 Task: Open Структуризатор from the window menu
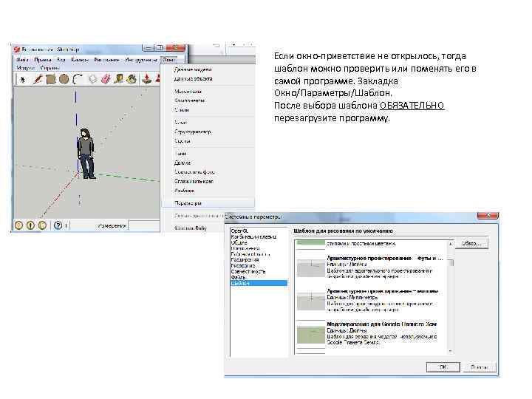[193, 132]
